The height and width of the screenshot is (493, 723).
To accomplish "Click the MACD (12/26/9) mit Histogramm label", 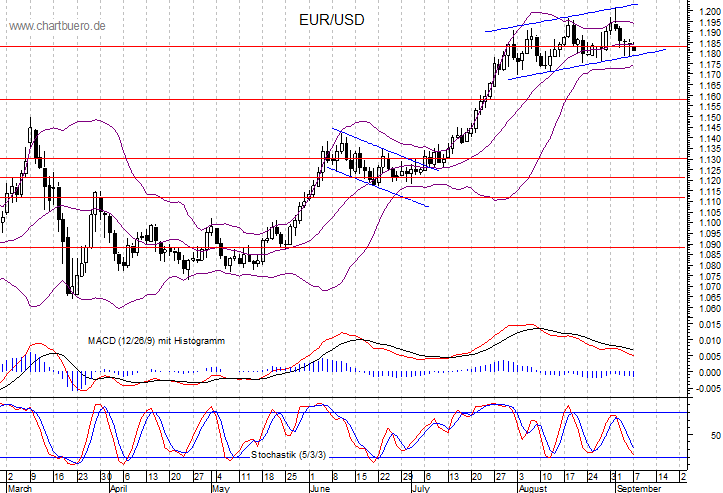I will [156, 341].
